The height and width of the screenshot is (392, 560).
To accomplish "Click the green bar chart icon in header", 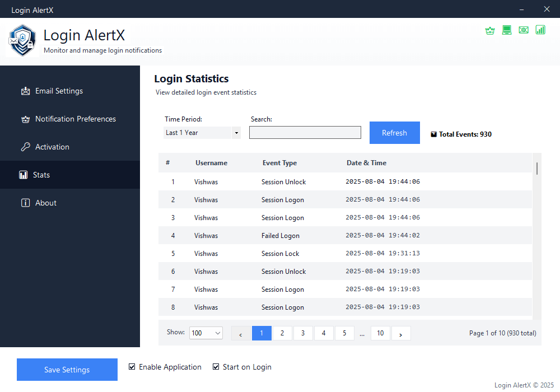I will pyautogui.click(x=540, y=30).
